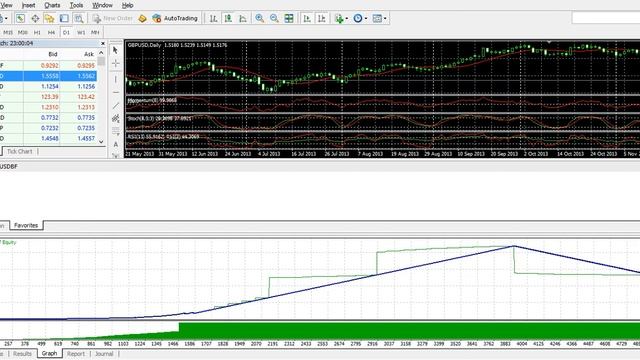This screenshot has width=640, height=360.
Task: Select the equidistant channel tool
Action: coord(116,119)
